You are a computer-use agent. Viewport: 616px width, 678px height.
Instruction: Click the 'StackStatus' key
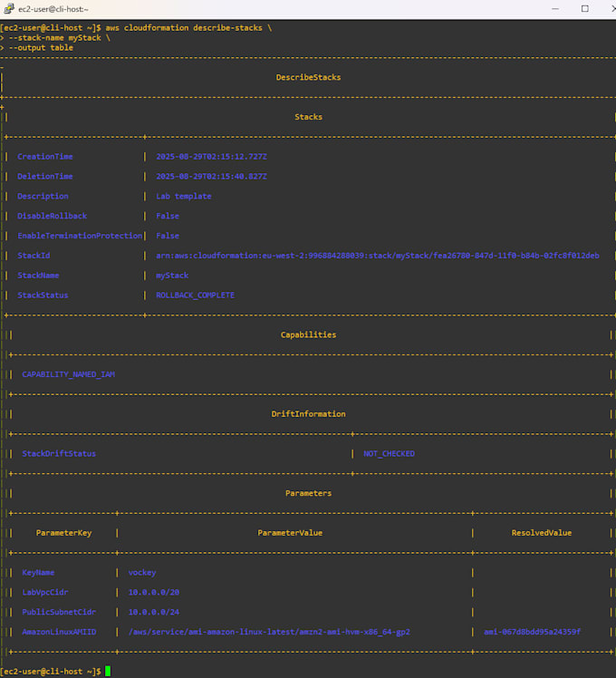tap(43, 295)
